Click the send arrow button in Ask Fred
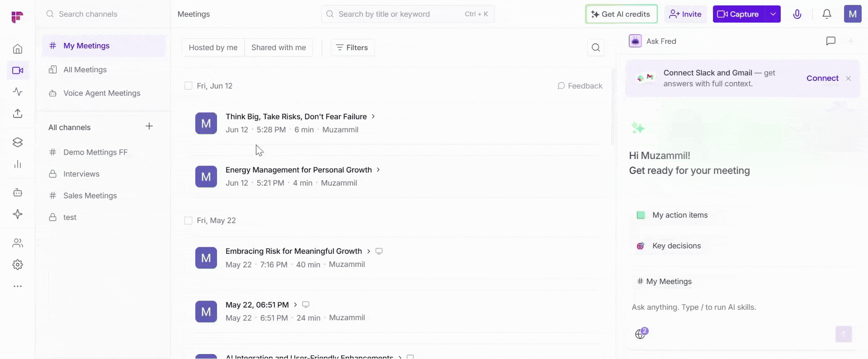The height and width of the screenshot is (359, 868). coord(843,334)
